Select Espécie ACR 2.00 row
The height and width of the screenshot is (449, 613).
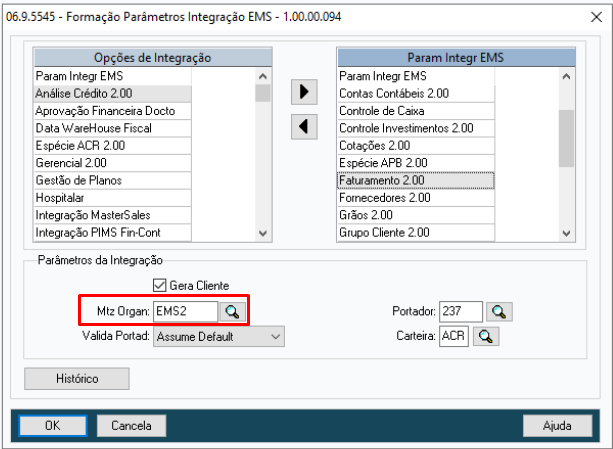pos(113,146)
